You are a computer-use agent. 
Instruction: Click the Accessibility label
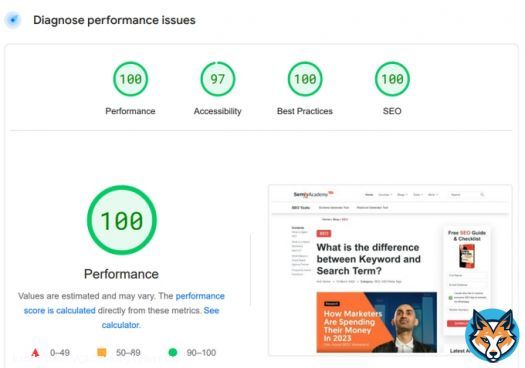[x=218, y=111]
